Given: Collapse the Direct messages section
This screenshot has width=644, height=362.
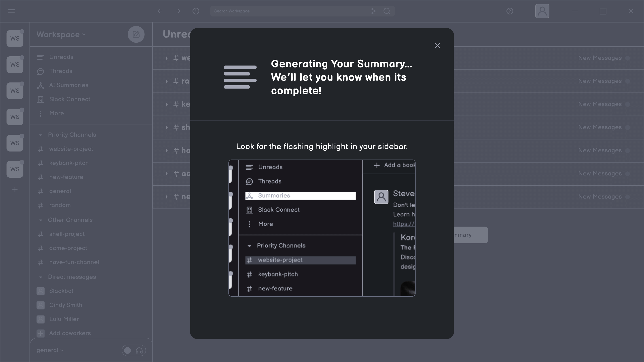Looking at the screenshot, I should pos(40,277).
